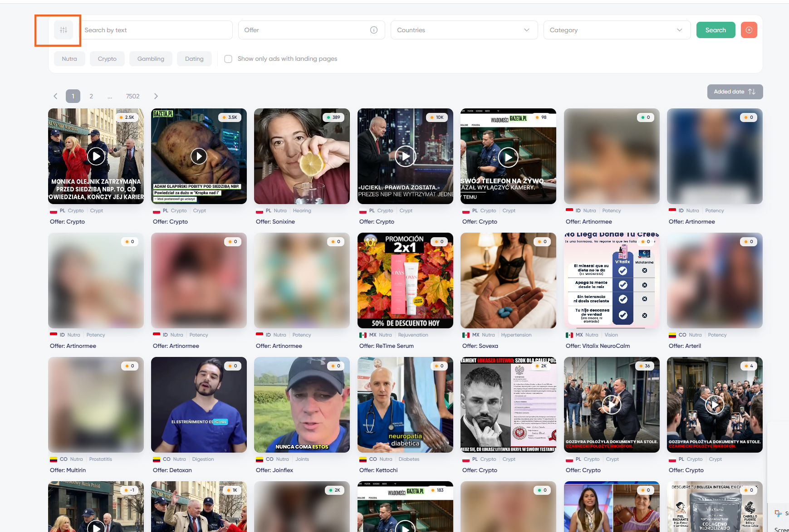This screenshot has width=789, height=532.
Task: Jump to last page 7502
Action: [x=132, y=96]
